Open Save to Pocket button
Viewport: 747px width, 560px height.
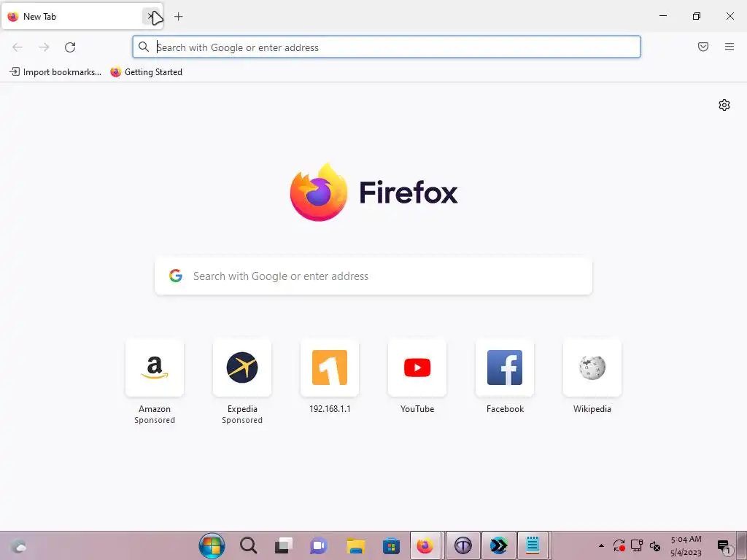click(703, 47)
